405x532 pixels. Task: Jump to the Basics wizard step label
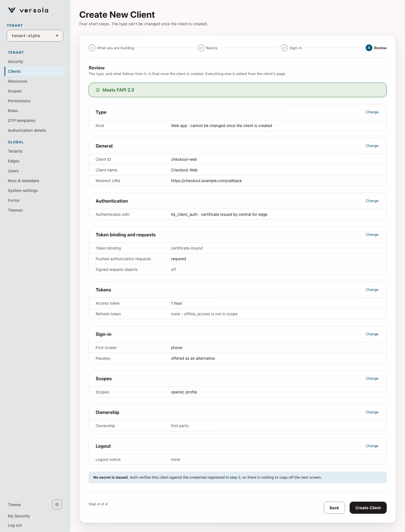click(x=212, y=48)
